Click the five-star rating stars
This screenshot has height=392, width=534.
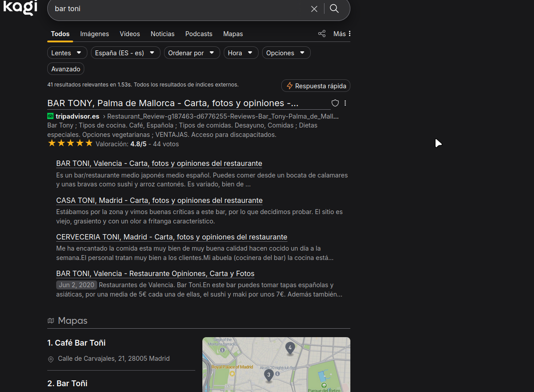70,143
